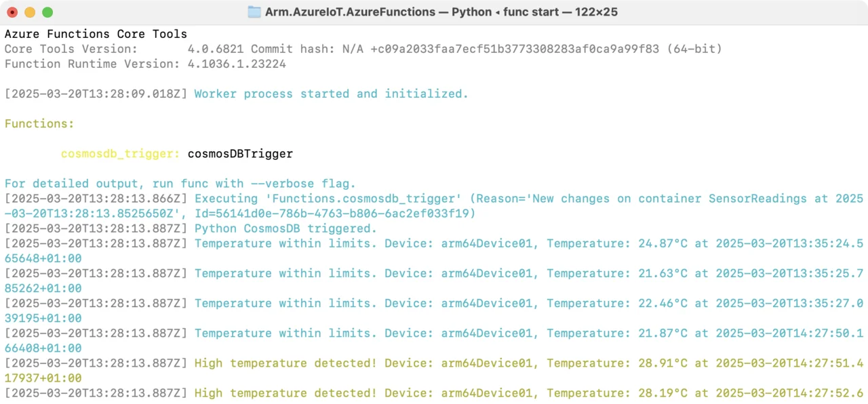Minimize the terminal using the yellow button

tap(30, 12)
